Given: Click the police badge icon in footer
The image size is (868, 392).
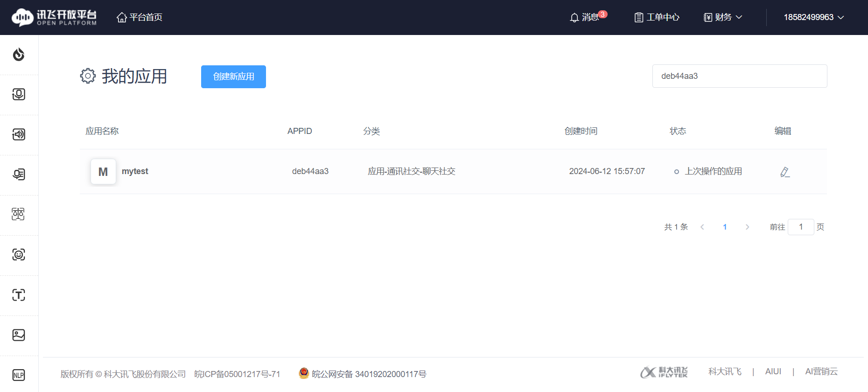Looking at the screenshot, I should point(304,373).
